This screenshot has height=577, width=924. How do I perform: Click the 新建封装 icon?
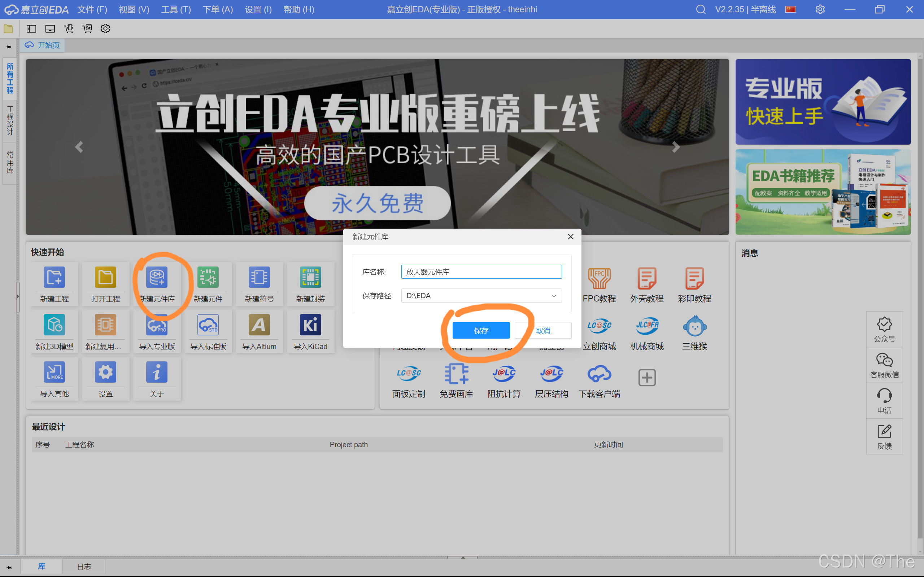tap(310, 277)
